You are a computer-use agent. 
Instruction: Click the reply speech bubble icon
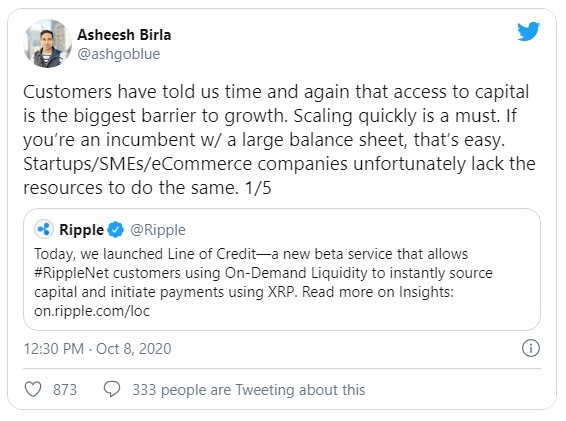[x=112, y=389]
